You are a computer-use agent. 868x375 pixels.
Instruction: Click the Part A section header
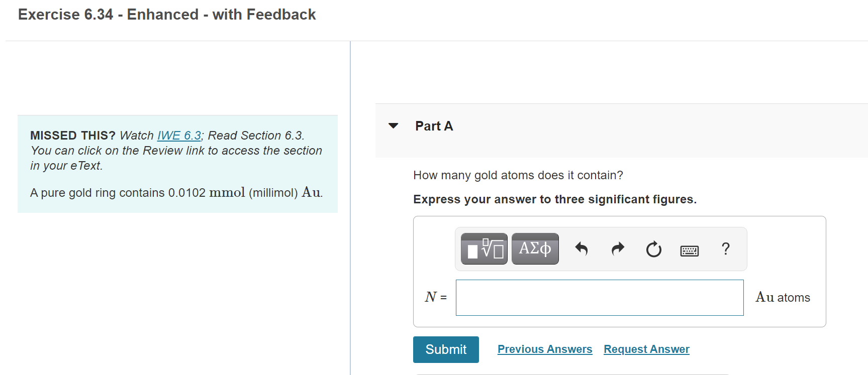click(x=433, y=126)
